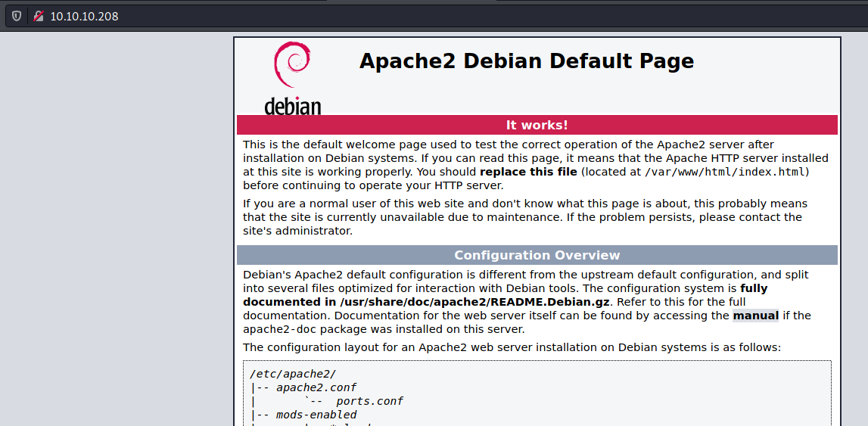Click the site's administrator. text

(x=298, y=232)
